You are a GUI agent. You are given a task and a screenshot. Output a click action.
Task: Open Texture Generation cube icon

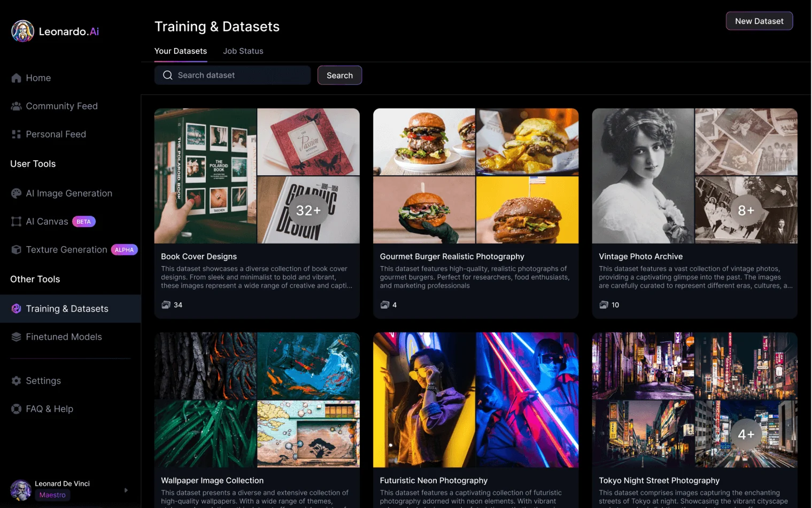pos(16,250)
